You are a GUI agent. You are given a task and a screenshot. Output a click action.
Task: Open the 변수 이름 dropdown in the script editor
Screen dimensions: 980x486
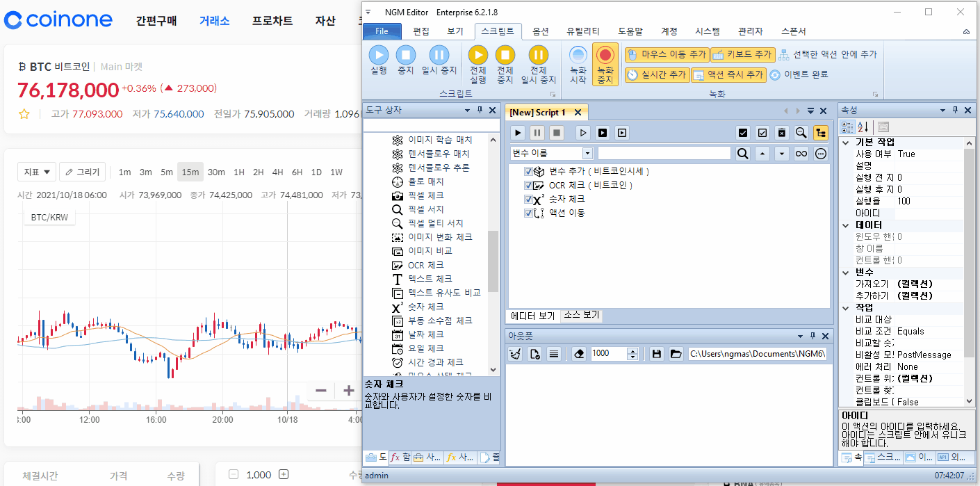coord(587,153)
